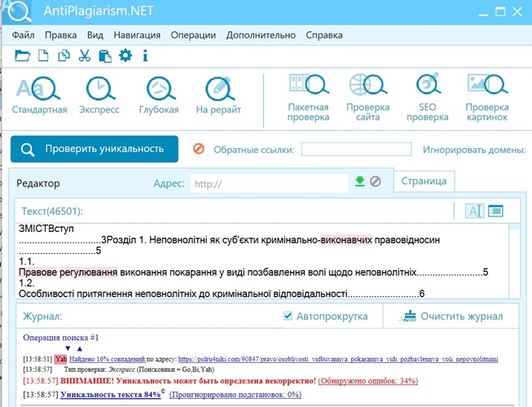Screen dimensions: 532x407
Task: Open the Правка menu
Action: pos(61,35)
